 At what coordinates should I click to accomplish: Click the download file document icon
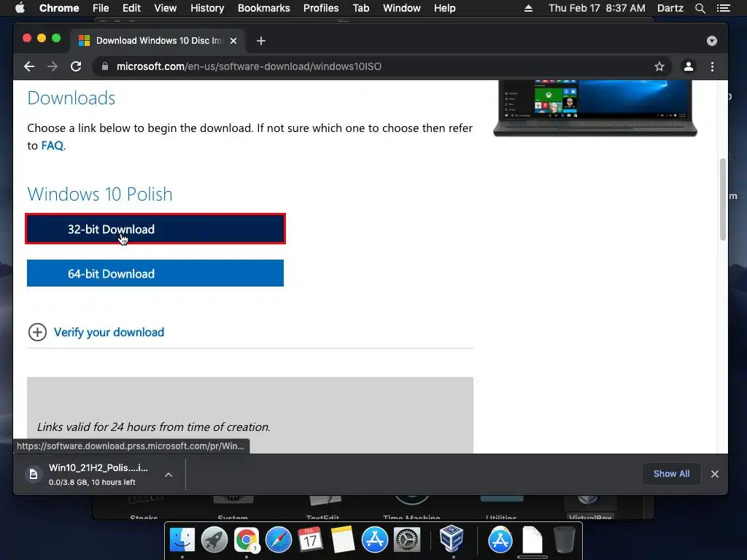[x=34, y=474]
